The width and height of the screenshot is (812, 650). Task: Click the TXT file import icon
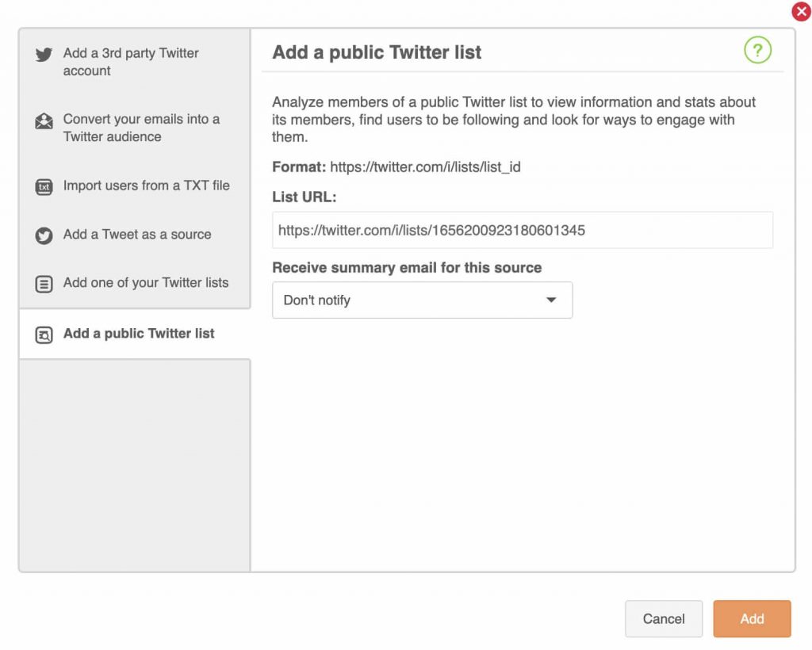(44, 187)
